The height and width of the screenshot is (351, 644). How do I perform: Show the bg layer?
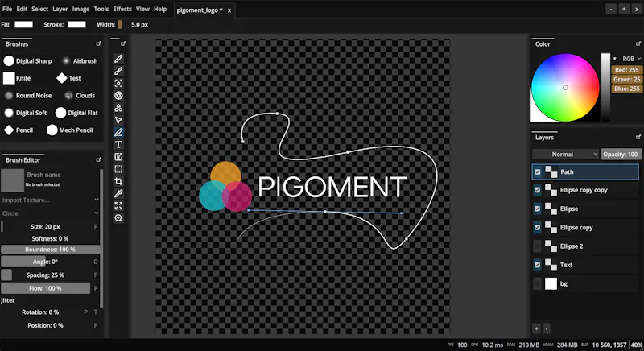pos(537,283)
